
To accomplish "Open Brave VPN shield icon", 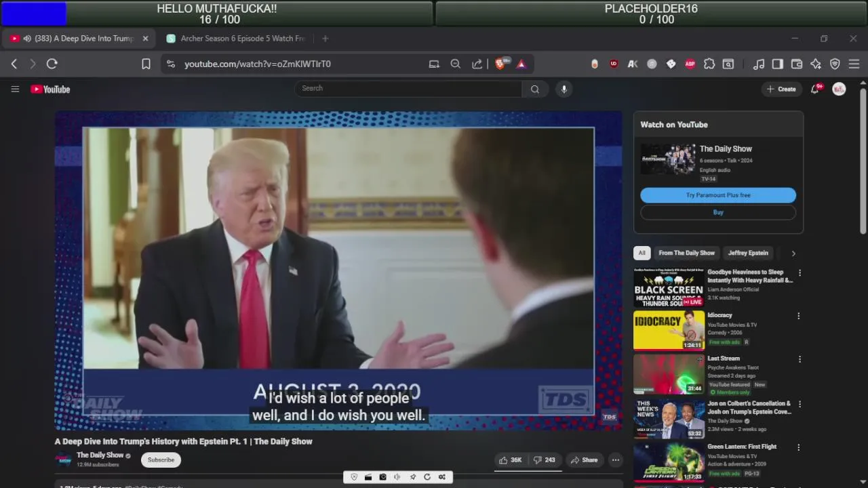I will pos(835,64).
